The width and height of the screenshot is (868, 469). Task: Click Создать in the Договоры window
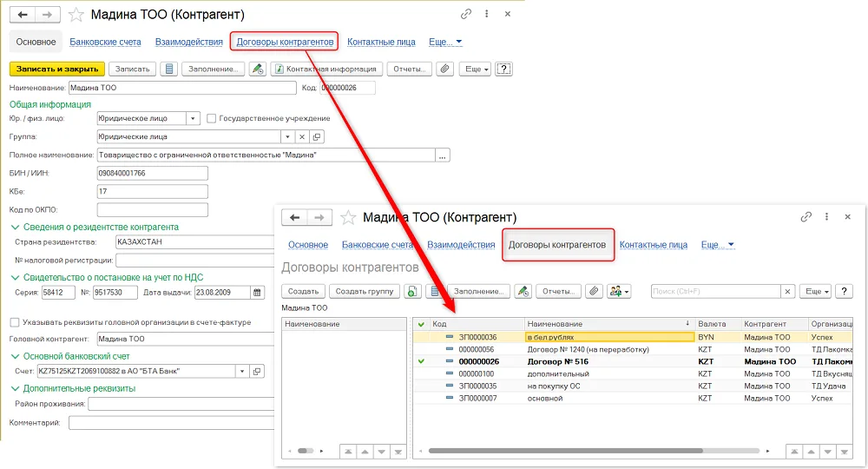[x=303, y=291]
